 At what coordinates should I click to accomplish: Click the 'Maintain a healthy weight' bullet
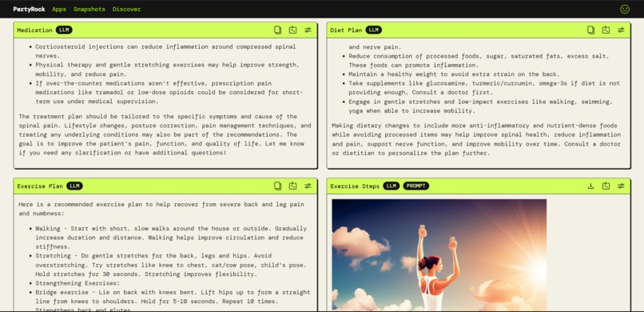tap(454, 74)
